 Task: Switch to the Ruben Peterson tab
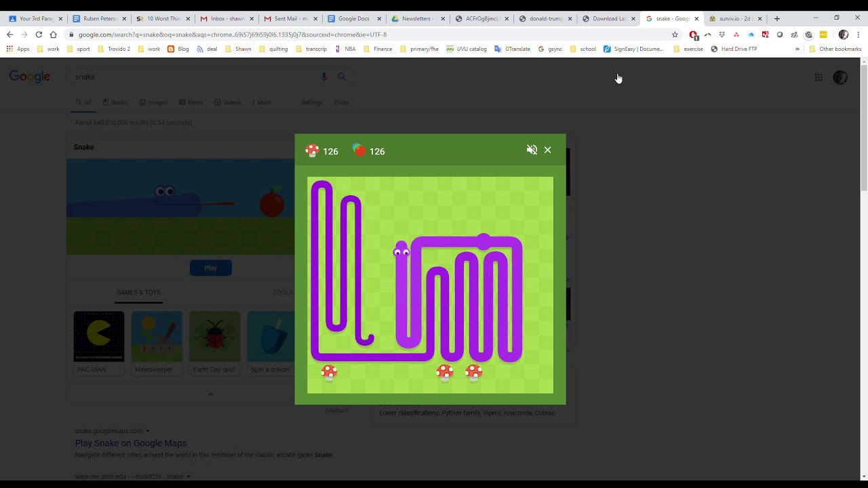(x=98, y=19)
